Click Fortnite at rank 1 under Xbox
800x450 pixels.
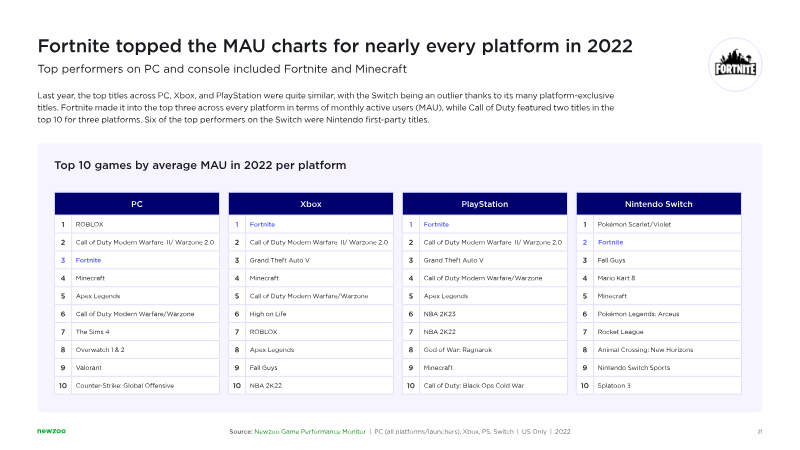[x=262, y=224]
